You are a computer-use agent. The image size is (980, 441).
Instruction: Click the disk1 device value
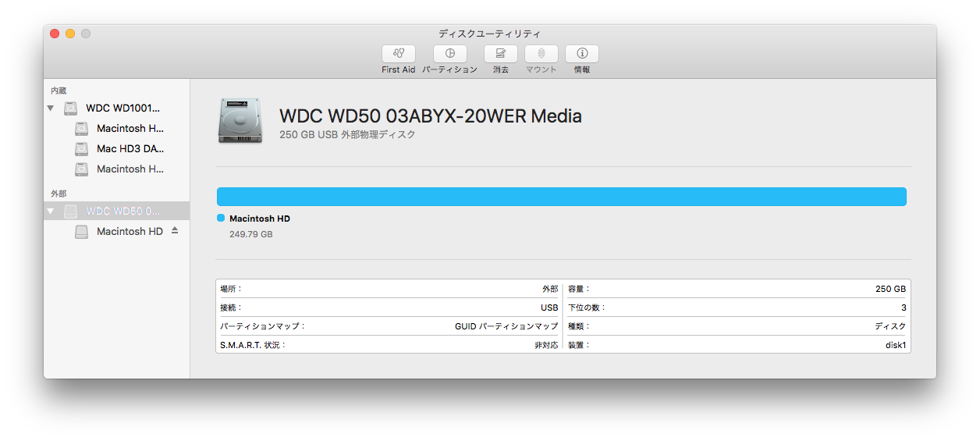tap(894, 345)
